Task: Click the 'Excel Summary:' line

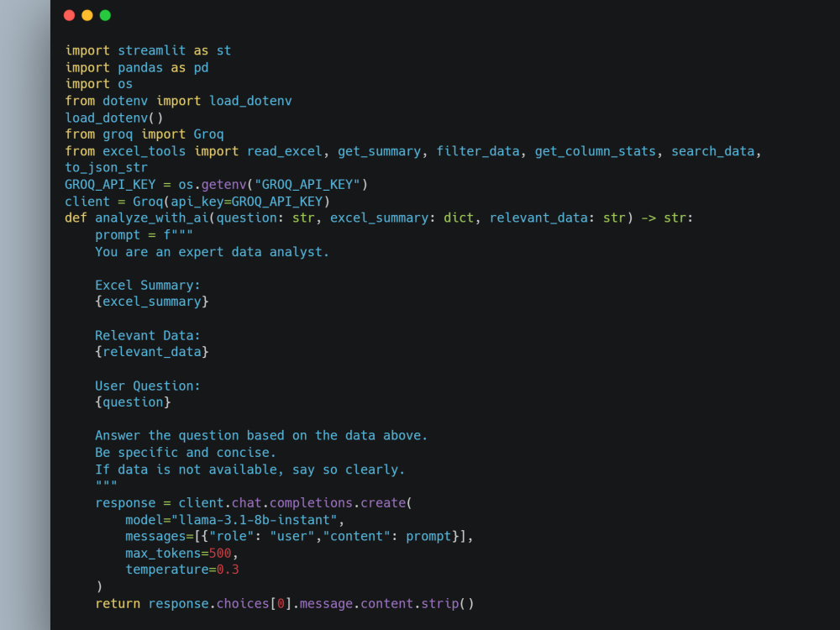Action: pos(148,285)
